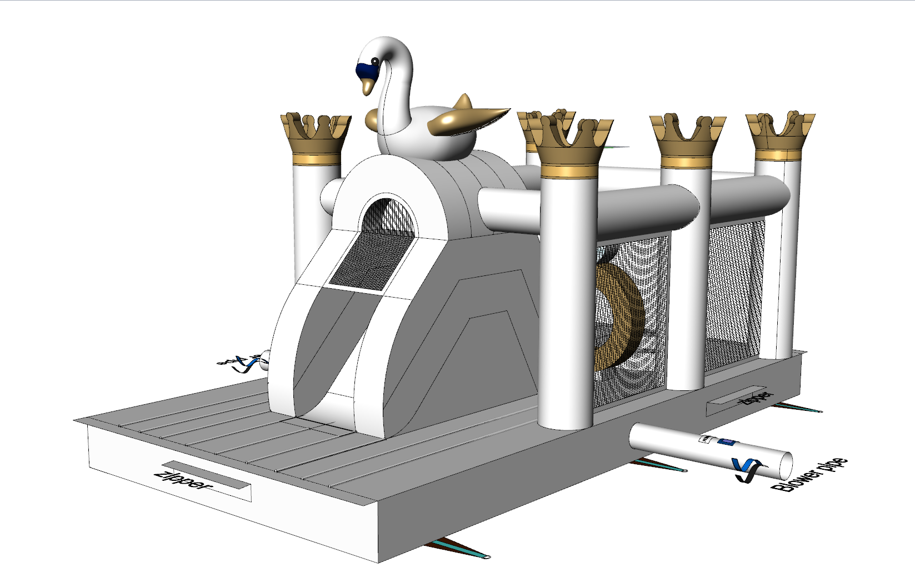Select the leftmost golden crown
This screenshot has width=915, height=588.
[316, 135]
